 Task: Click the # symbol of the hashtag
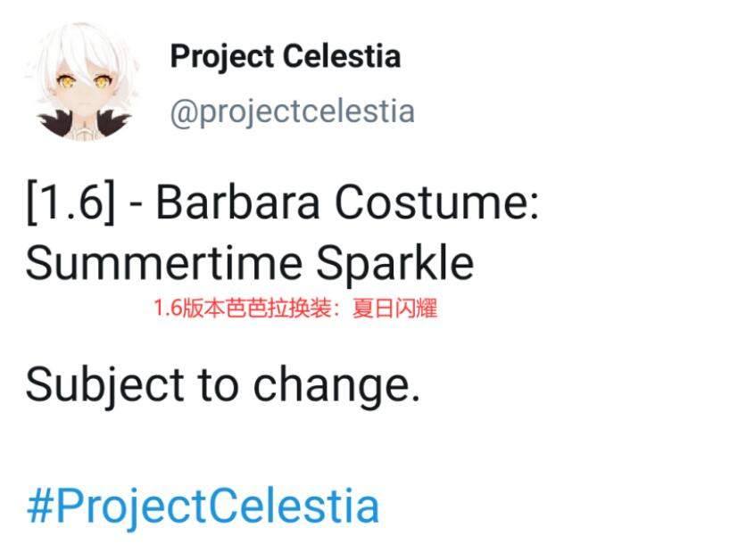[x=39, y=506]
